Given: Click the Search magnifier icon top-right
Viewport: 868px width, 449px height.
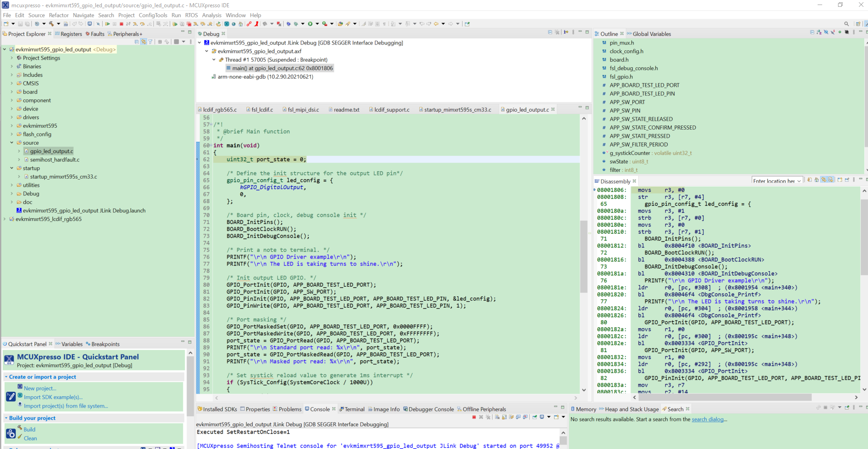Looking at the screenshot, I should pyautogui.click(x=846, y=23).
